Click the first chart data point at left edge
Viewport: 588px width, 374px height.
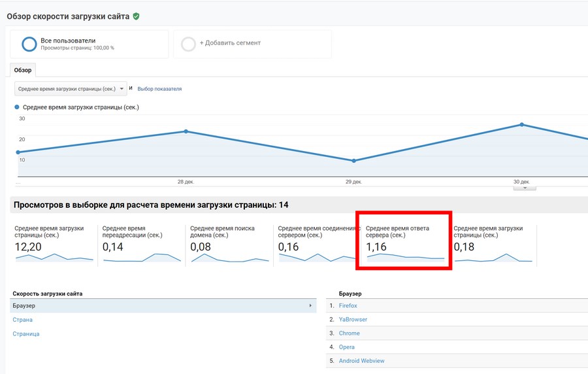click(x=18, y=152)
